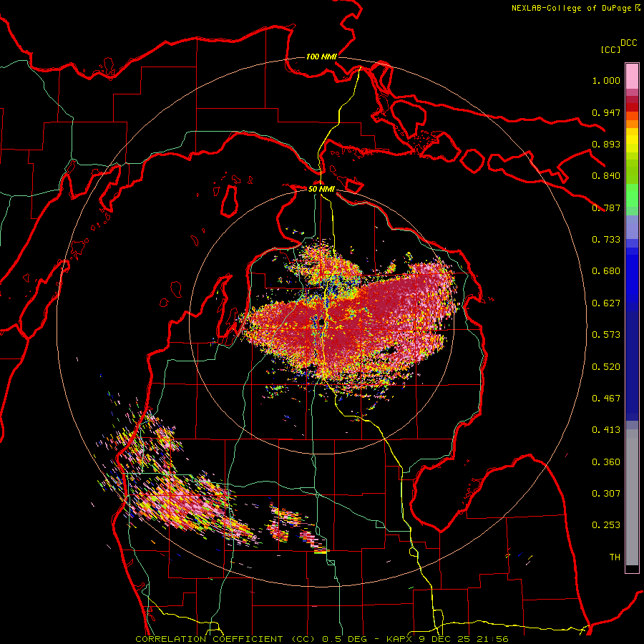Viewport: 644px width, 644px height.
Task: Click the 0.413 color scale label
Action: coord(606,430)
